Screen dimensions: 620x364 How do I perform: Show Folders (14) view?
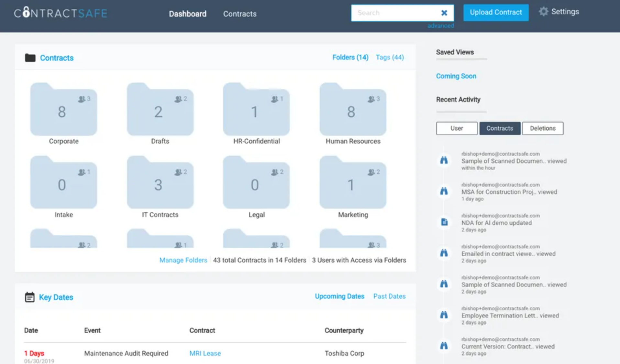click(x=350, y=57)
